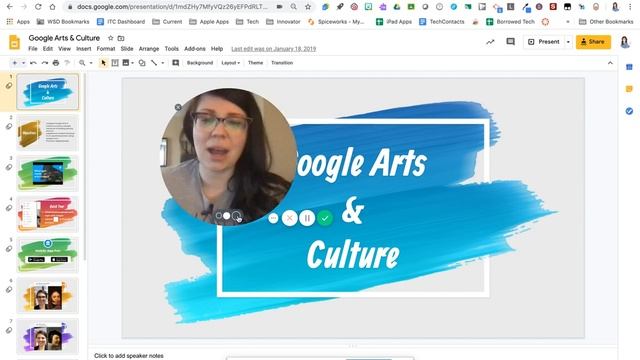Select slide 5 thumbnail

tap(48, 255)
